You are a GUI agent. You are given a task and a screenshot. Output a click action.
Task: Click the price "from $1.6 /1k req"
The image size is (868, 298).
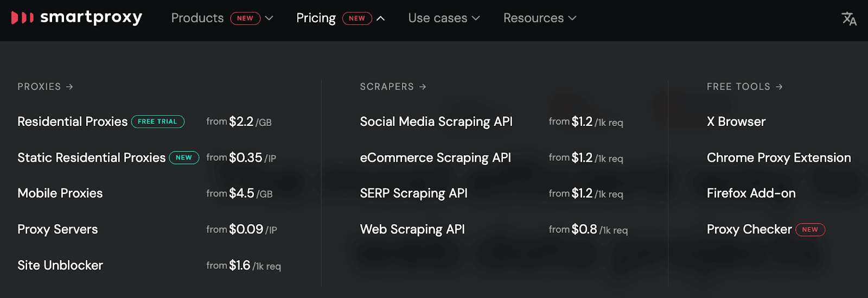244,265
